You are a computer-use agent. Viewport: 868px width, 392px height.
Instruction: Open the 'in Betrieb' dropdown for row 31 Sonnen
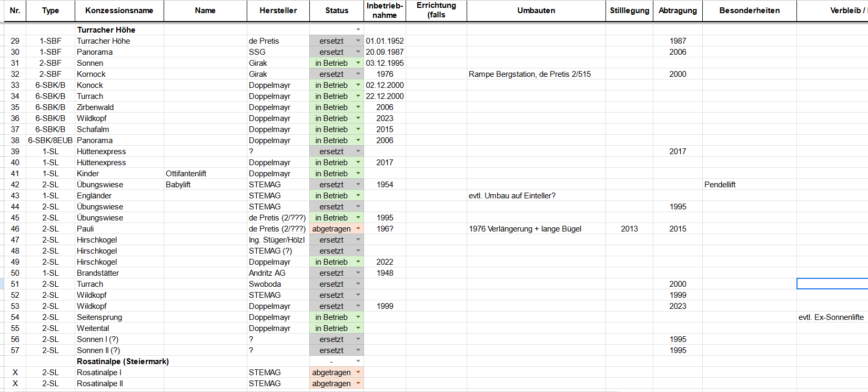click(358, 63)
